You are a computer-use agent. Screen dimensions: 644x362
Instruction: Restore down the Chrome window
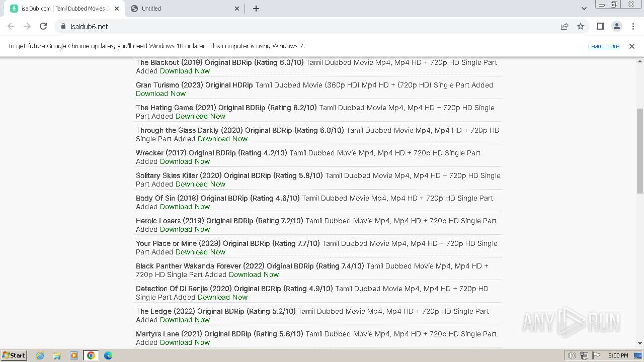tap(614, 4)
